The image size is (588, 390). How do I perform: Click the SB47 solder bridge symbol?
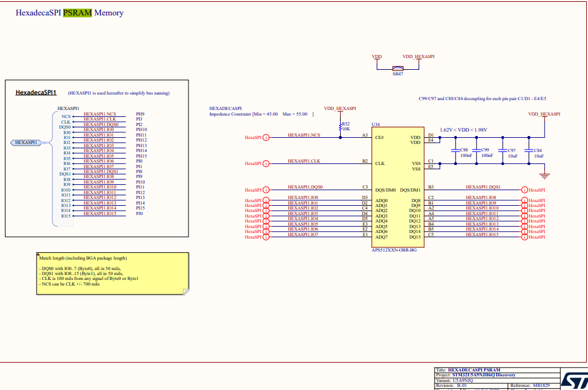[x=398, y=69]
